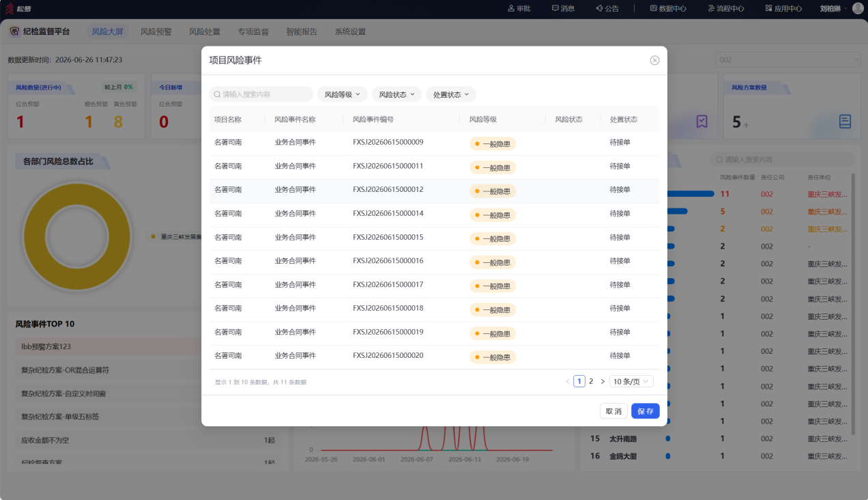Screen dimensions: 868x500
Task: Open the 002 company dropdown
Action: [788, 60]
